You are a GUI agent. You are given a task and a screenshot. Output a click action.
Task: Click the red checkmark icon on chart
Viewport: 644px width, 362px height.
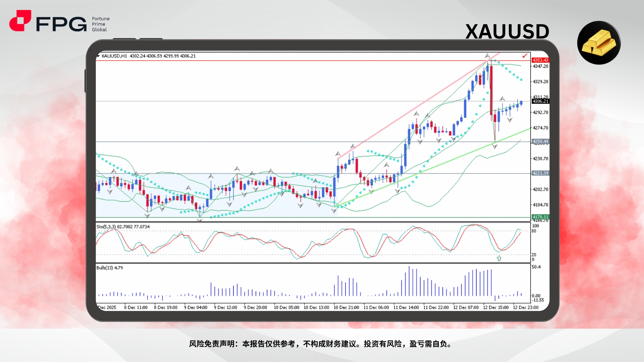(x=525, y=56)
